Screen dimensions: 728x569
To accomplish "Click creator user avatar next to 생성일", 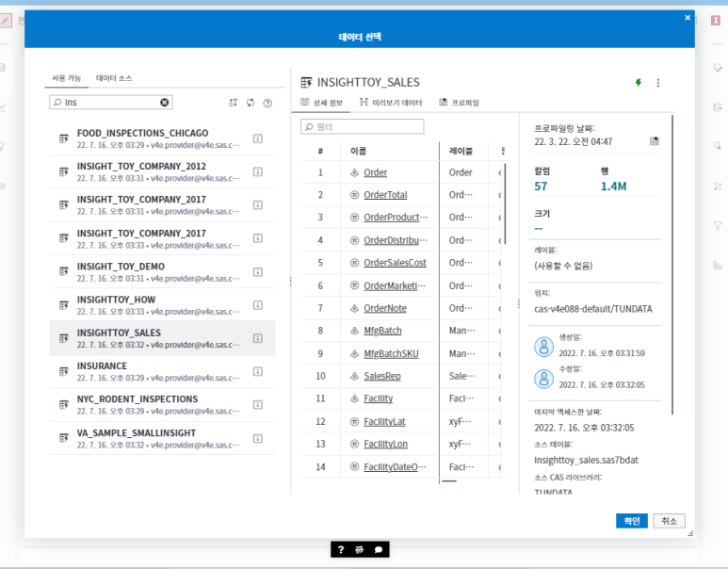I will 543,347.
